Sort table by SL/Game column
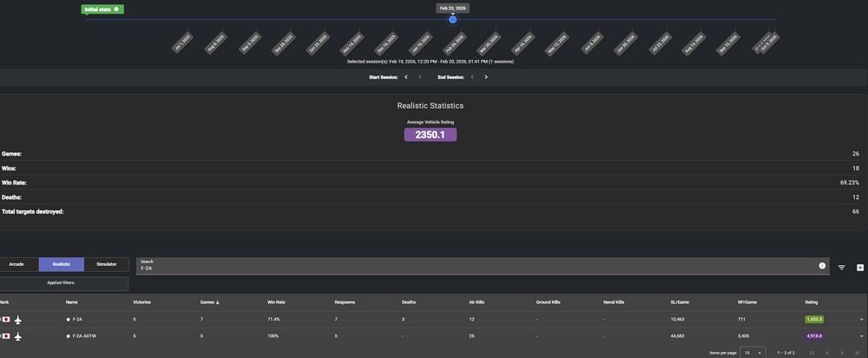868x358 pixels. (680, 302)
